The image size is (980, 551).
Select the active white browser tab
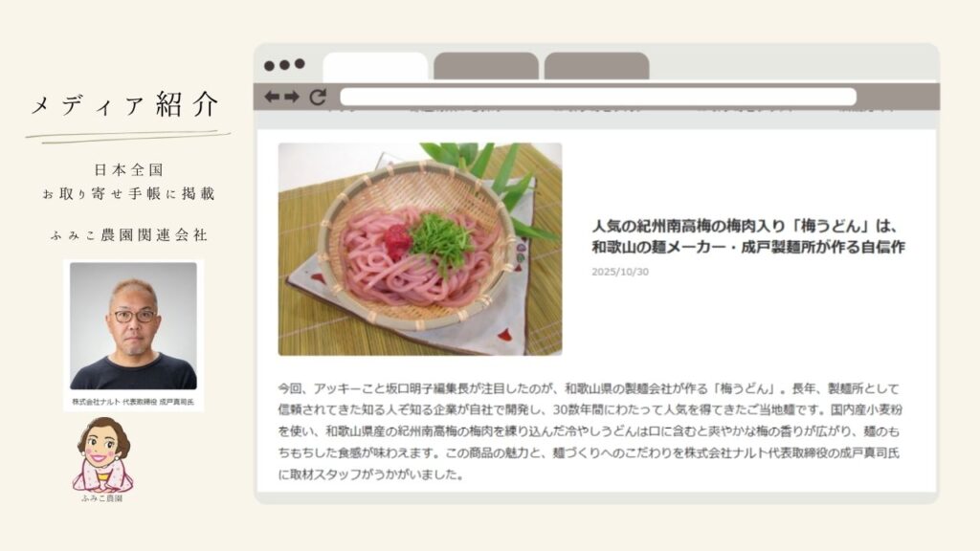point(375,67)
